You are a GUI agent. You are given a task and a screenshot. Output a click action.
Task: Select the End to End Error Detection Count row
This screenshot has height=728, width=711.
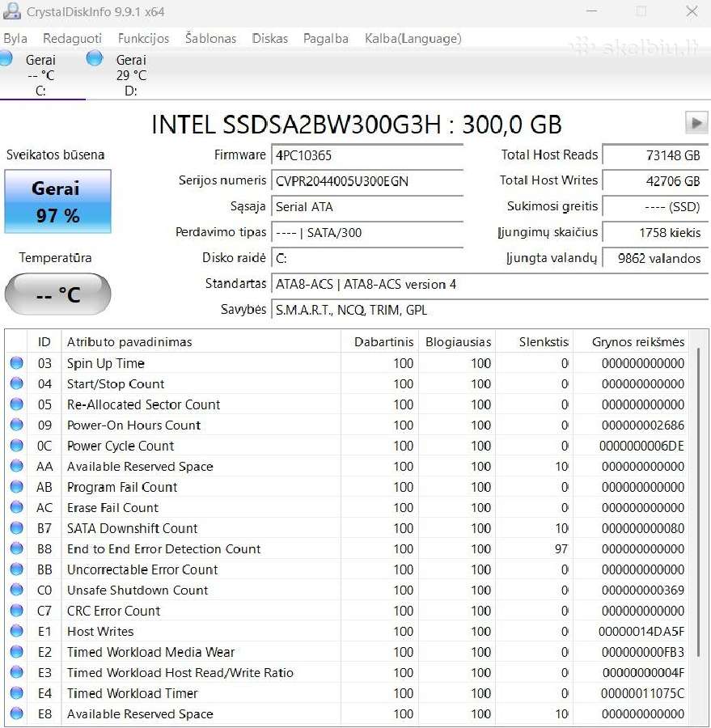click(x=347, y=548)
